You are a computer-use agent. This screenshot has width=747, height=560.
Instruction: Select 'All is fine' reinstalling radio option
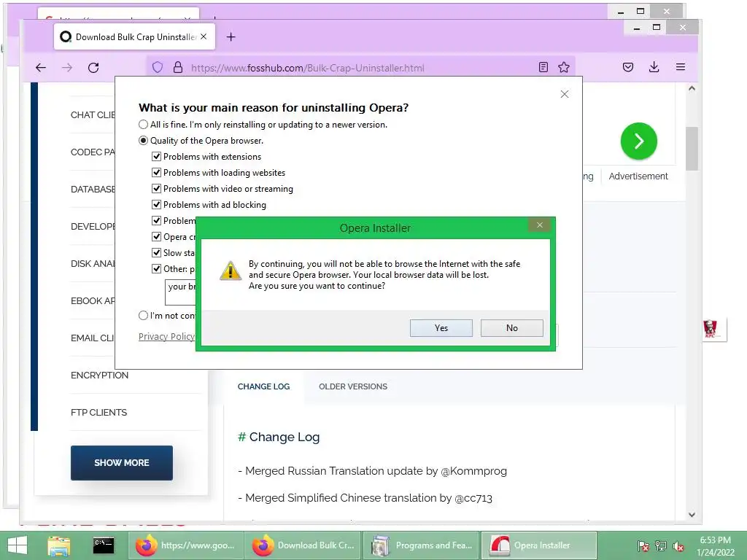(x=143, y=125)
